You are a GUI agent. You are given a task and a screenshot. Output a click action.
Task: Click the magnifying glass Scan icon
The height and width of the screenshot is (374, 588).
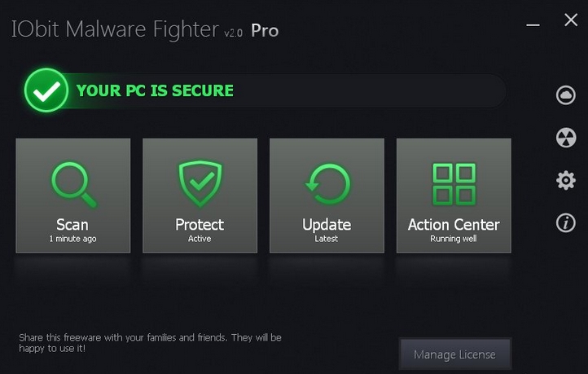tap(73, 184)
